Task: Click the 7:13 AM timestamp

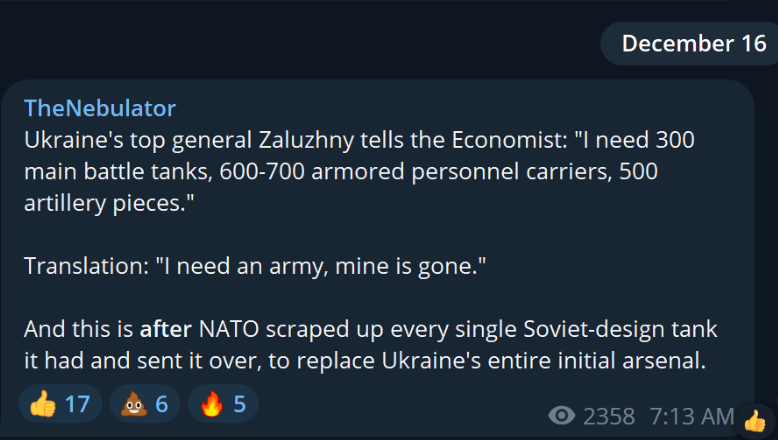Action: click(x=690, y=416)
